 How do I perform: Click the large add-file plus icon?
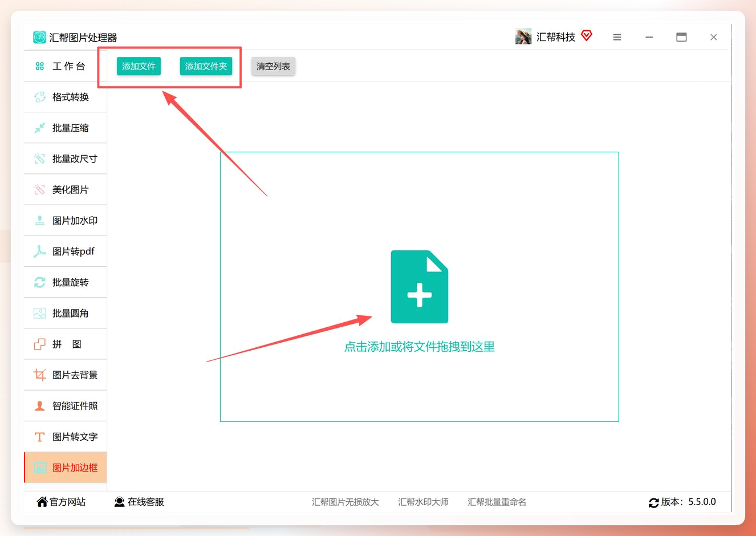(x=420, y=287)
